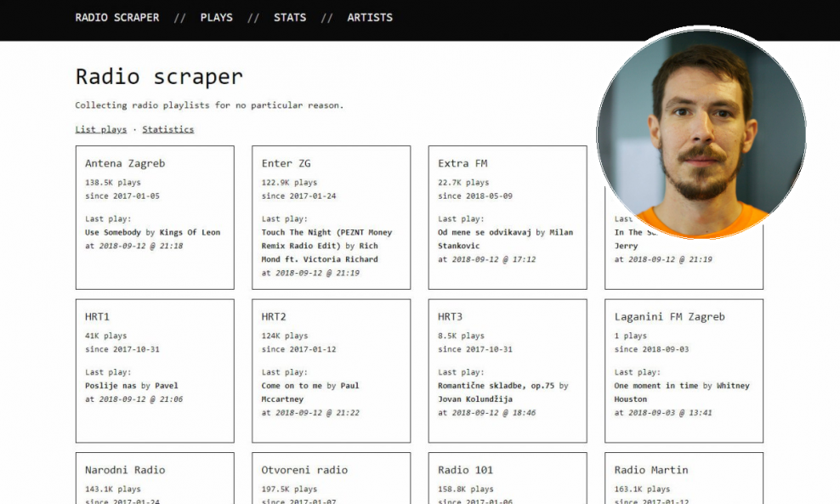Click '143.1K plays' on Narodni Radio

tap(112, 489)
